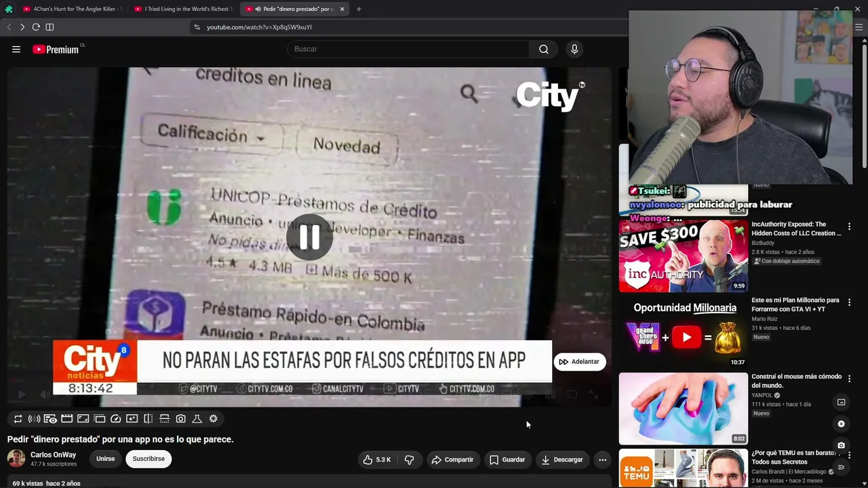Click the Suscribirse button
Viewport: 868px width, 488px height.
(x=149, y=459)
